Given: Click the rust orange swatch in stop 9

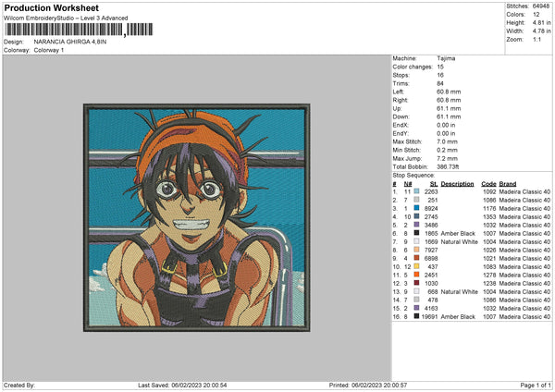Looking at the screenshot, I should [x=416, y=258].
